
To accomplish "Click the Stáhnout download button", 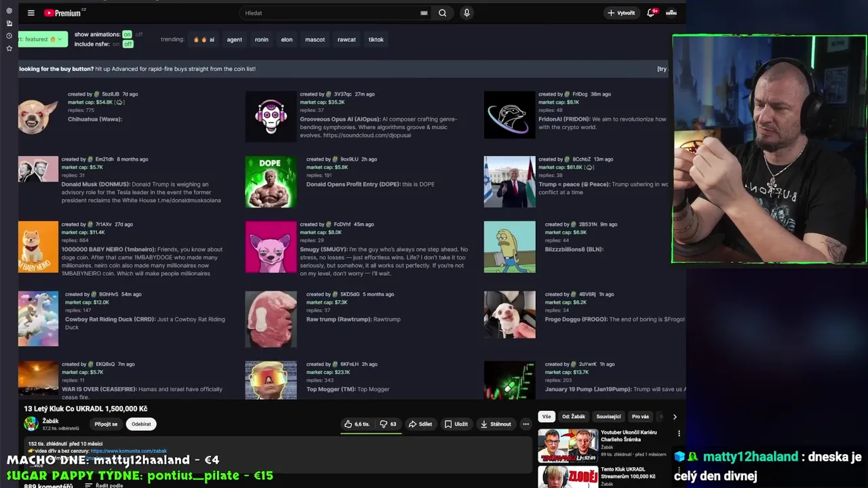I will pyautogui.click(x=496, y=424).
